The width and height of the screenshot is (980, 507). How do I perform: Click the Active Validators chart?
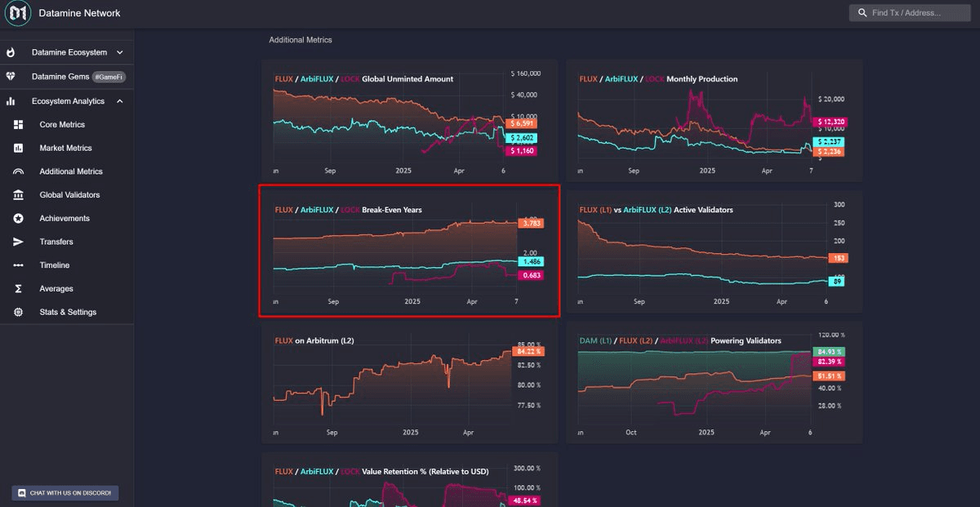[x=714, y=251]
